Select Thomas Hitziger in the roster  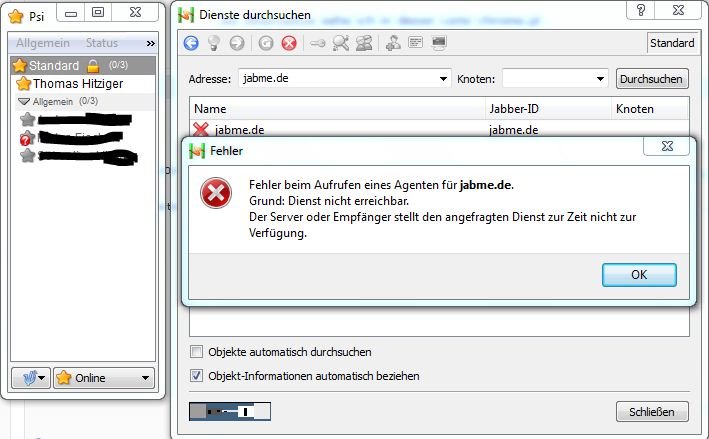click(78, 84)
